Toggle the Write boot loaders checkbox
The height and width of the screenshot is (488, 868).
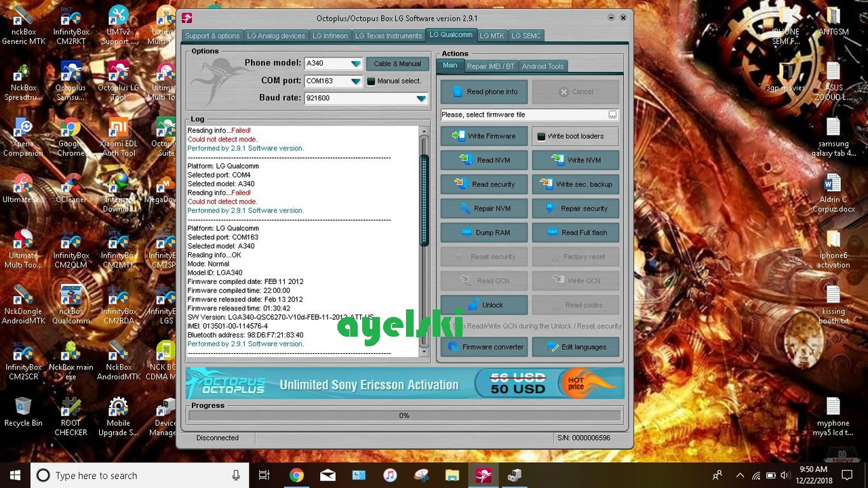click(x=541, y=136)
